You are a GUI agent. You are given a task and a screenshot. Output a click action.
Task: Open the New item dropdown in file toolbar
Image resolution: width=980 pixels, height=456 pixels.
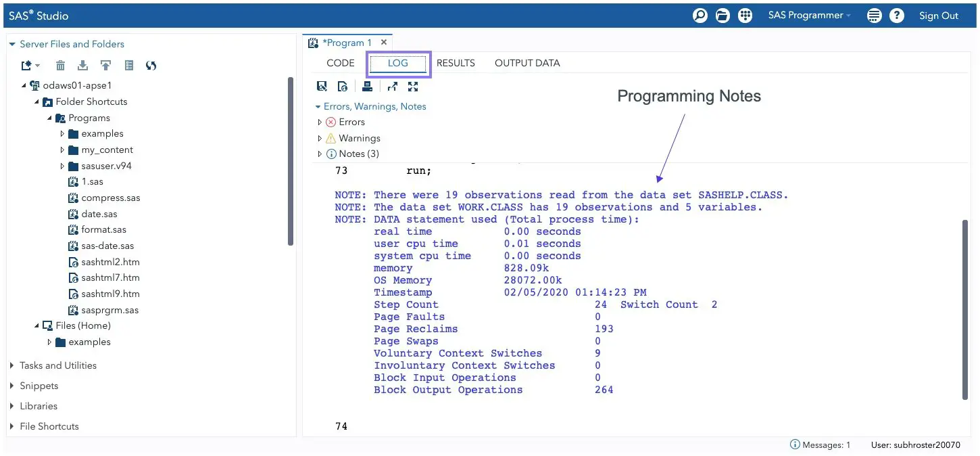pyautogui.click(x=30, y=66)
